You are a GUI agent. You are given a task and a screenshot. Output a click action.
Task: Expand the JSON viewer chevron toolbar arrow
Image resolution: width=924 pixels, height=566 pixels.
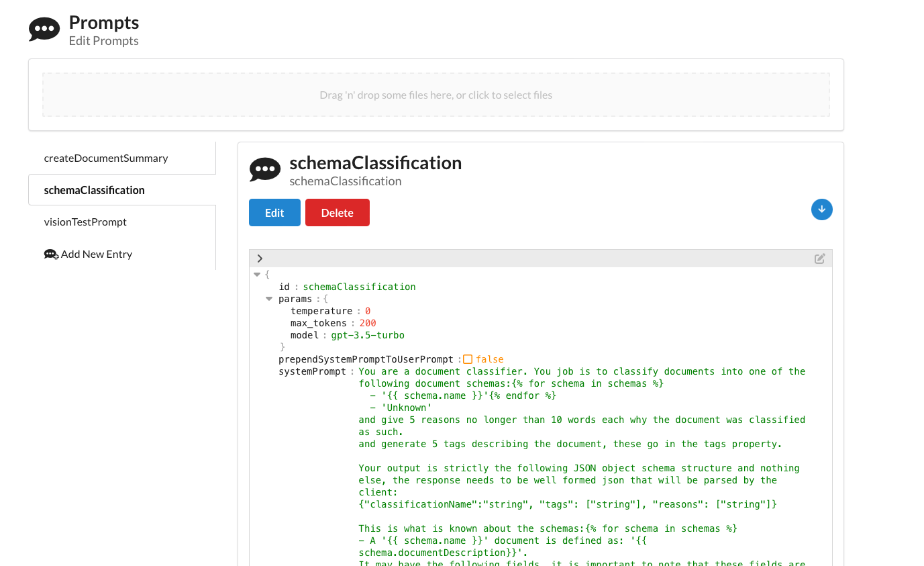pos(260,258)
